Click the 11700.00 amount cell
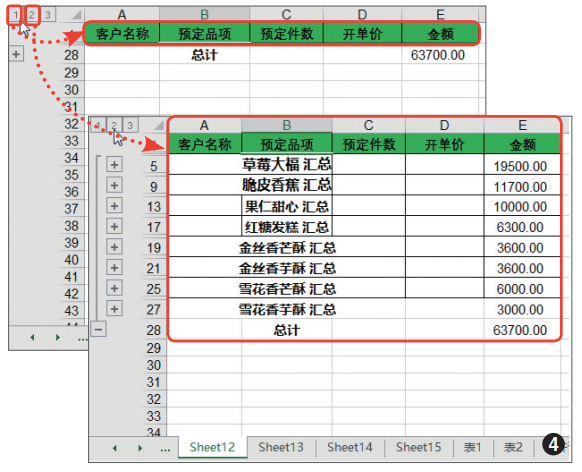 (522, 186)
